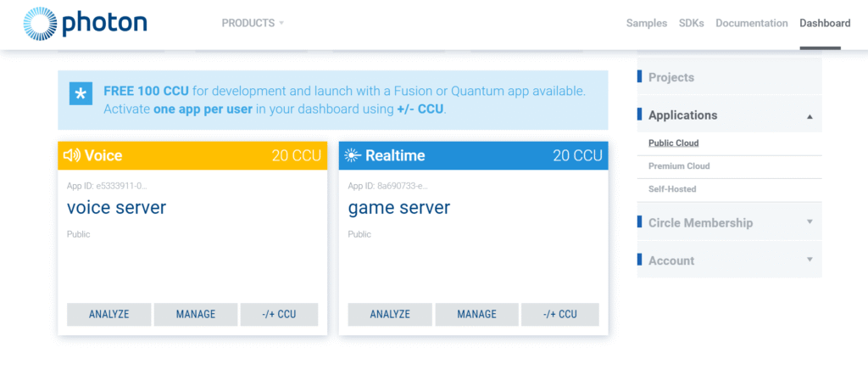
Task: Click the Realtime sun icon
Action: point(353,155)
